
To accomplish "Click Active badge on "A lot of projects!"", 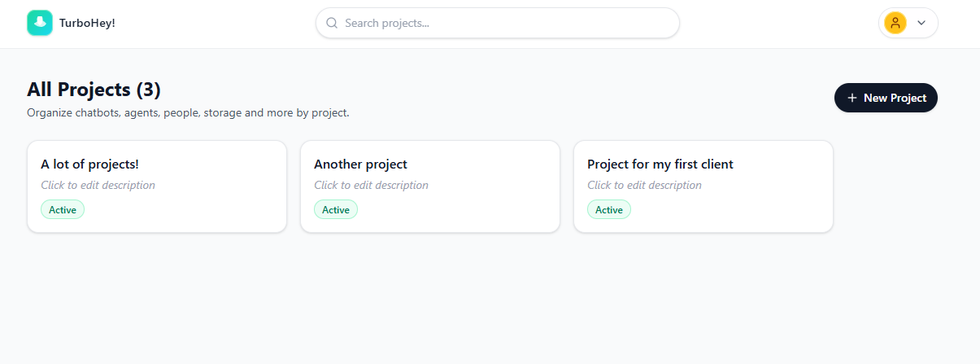I will point(63,209).
